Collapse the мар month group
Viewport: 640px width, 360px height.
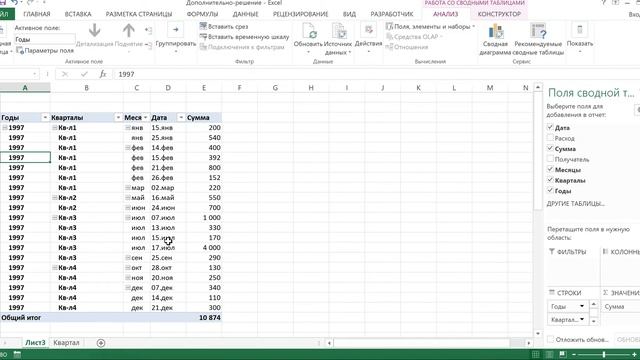[128, 188]
